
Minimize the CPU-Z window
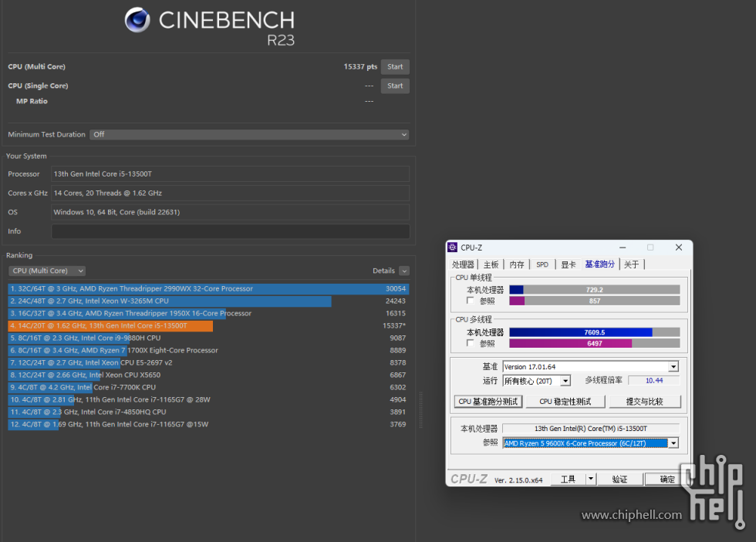[623, 247]
